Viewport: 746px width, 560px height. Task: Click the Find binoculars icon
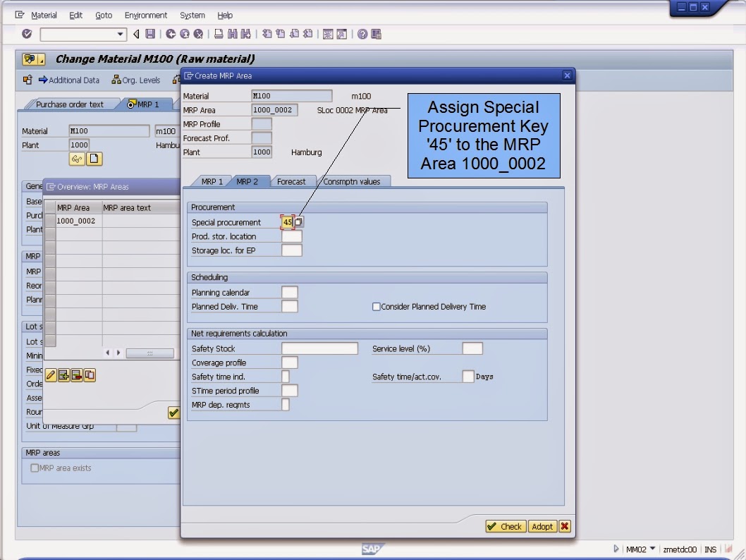233,33
